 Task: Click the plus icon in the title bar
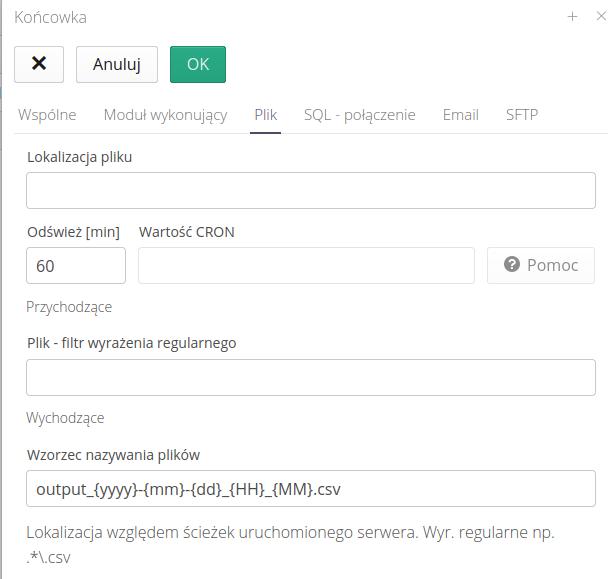[x=573, y=16]
